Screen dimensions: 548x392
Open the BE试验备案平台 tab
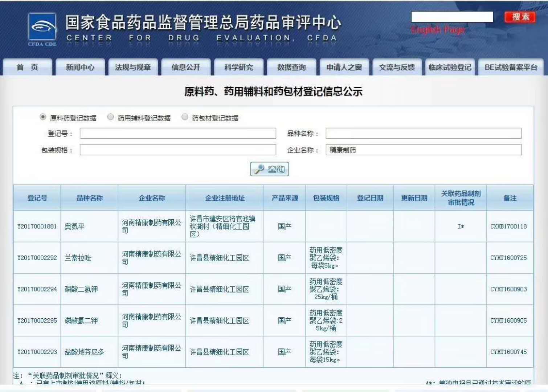pos(511,67)
